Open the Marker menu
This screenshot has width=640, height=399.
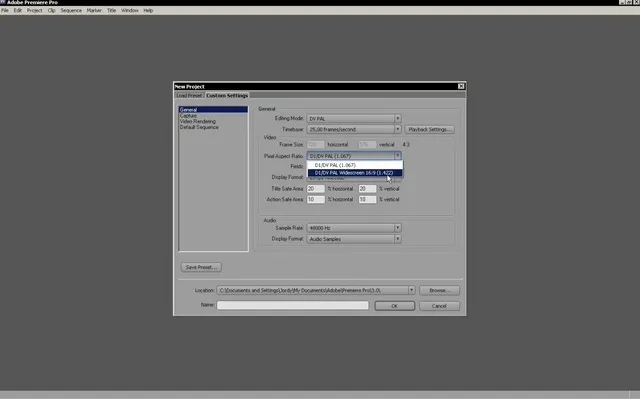pyautogui.click(x=94, y=11)
